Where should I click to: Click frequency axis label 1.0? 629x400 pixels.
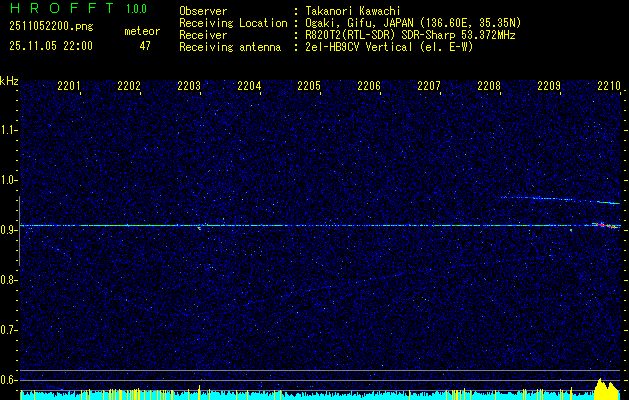(x=9, y=180)
